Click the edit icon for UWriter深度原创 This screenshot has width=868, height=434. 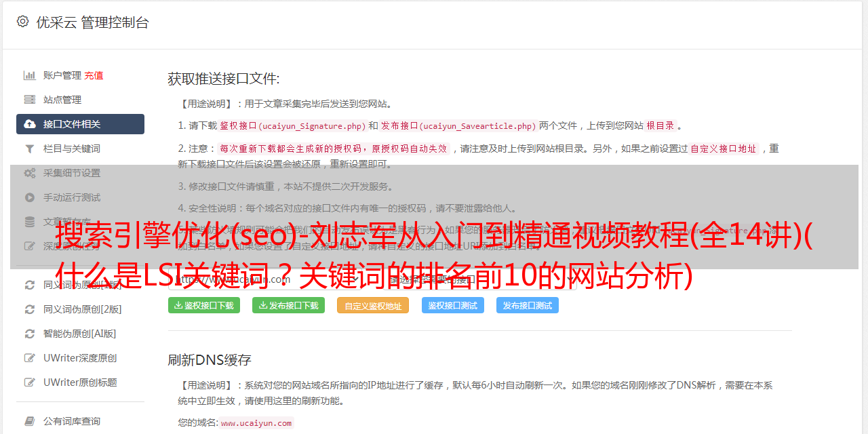click(x=30, y=358)
